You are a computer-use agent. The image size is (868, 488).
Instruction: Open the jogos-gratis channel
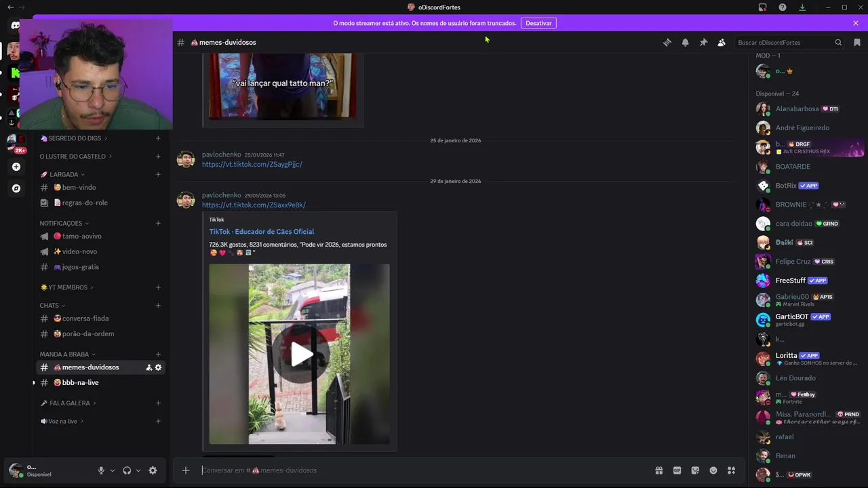pos(100,267)
